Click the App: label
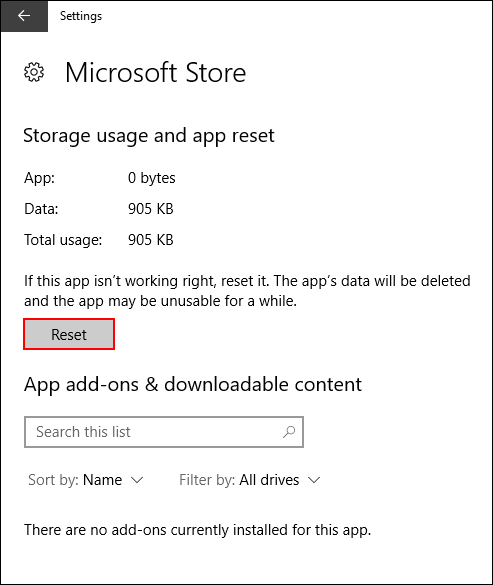This screenshot has height=585, width=493. (x=40, y=178)
